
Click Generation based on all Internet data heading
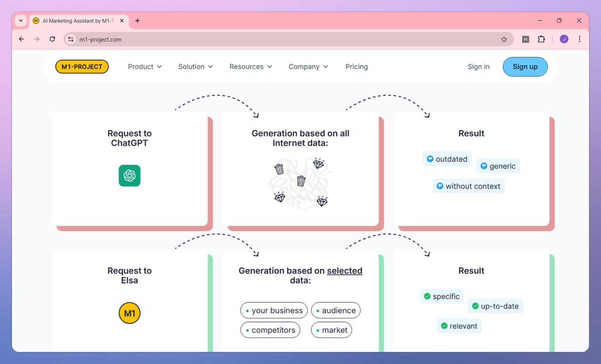pyautogui.click(x=300, y=138)
